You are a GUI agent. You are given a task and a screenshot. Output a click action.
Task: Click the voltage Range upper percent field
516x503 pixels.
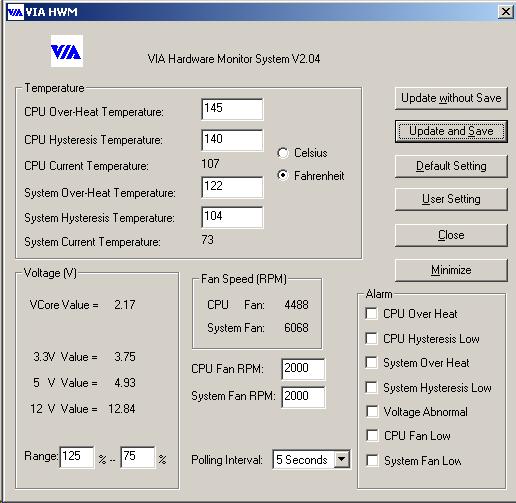pos(77,457)
